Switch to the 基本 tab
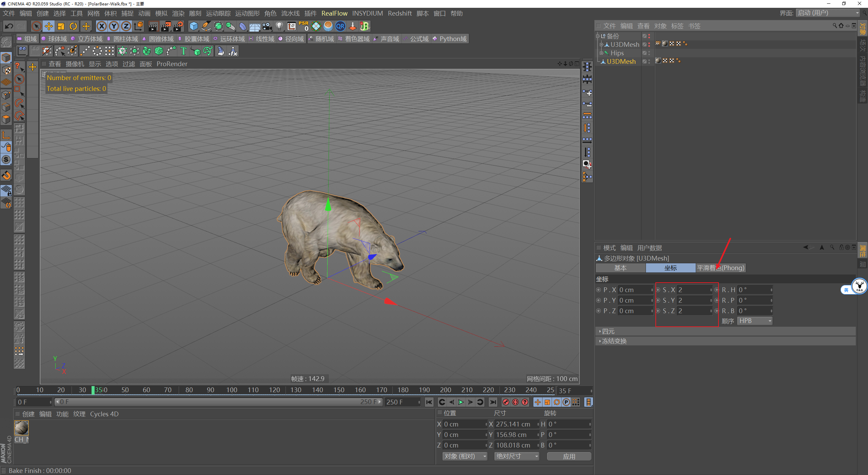 (x=620, y=268)
